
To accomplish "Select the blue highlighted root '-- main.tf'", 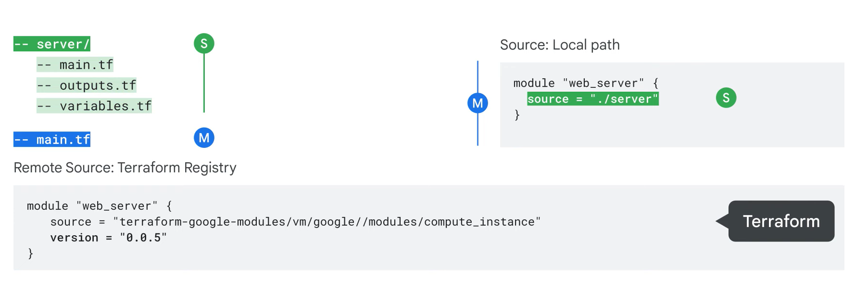I will pos(52,140).
